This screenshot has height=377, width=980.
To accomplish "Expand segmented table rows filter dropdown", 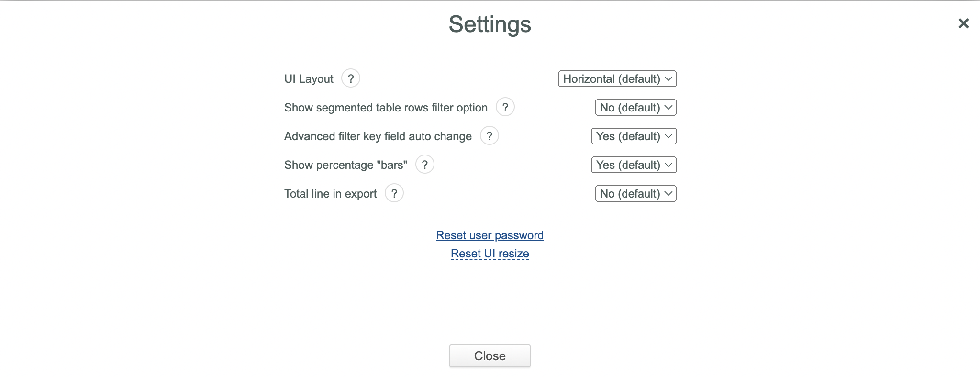I will point(636,108).
